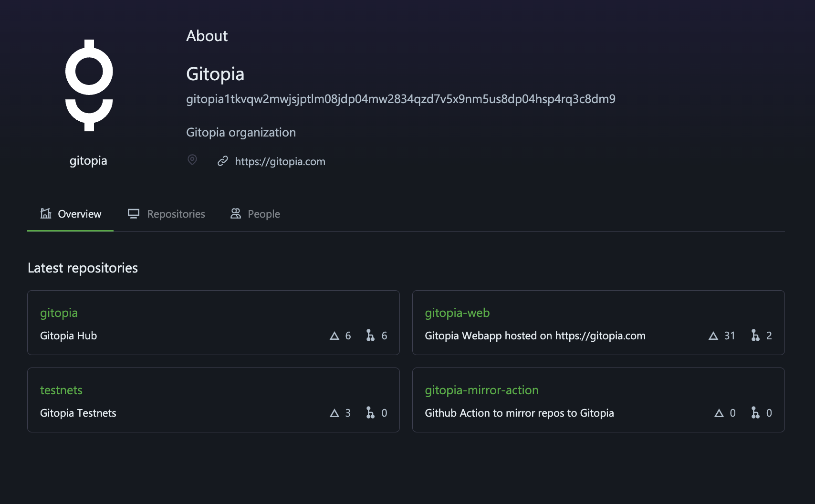Viewport: 815px width, 504px height.
Task: Open the https://gitopia.com website link
Action: coord(280,161)
